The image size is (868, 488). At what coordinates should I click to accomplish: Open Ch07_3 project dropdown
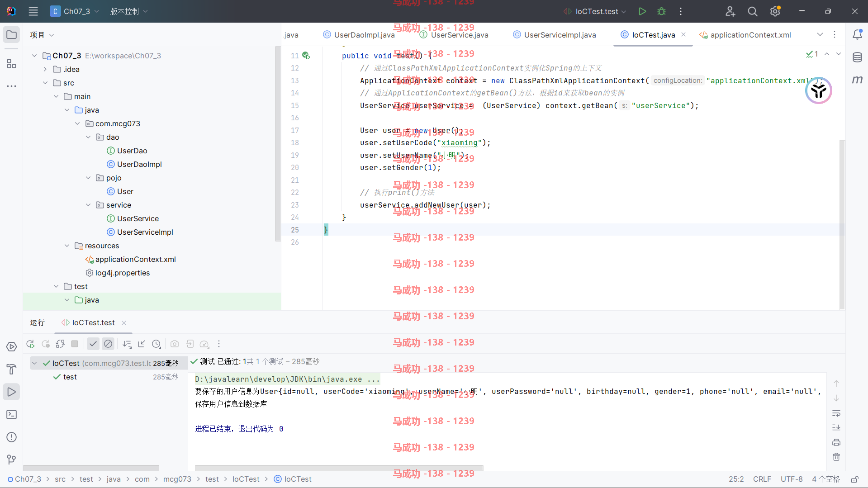pos(74,11)
